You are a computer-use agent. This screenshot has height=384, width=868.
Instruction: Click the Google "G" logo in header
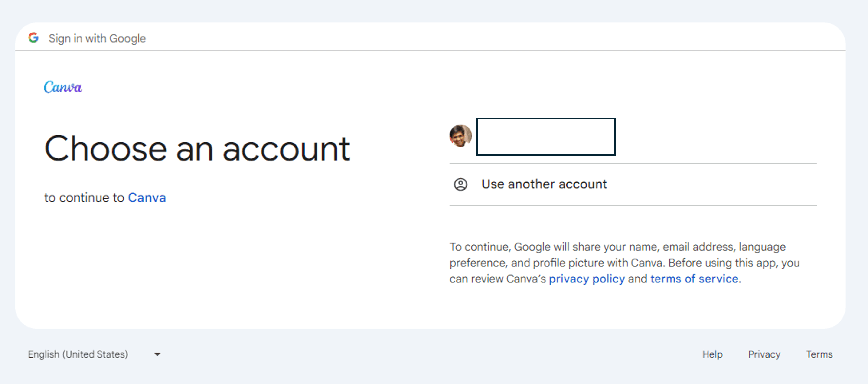(34, 38)
